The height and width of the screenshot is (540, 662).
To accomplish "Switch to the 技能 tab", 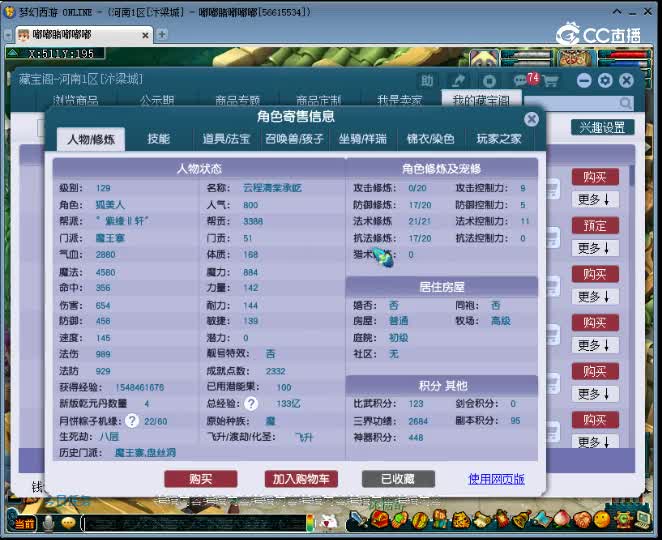I will (158, 139).
